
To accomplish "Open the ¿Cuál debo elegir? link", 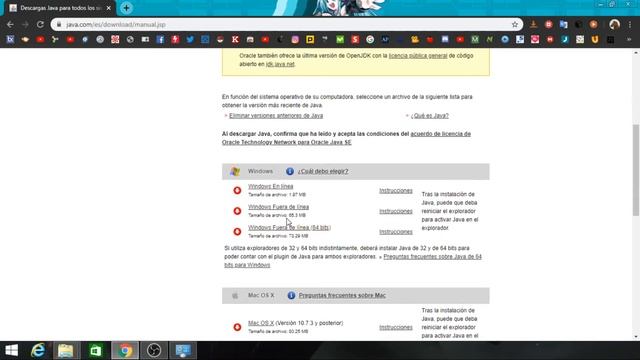I will 323,171.
